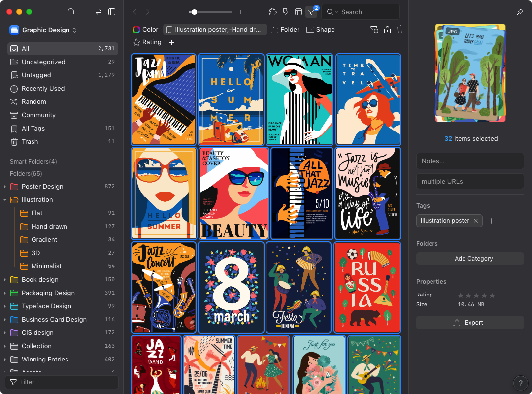The image size is (532, 394).
Task: Toggle the filter lock icon
Action: 387,30
